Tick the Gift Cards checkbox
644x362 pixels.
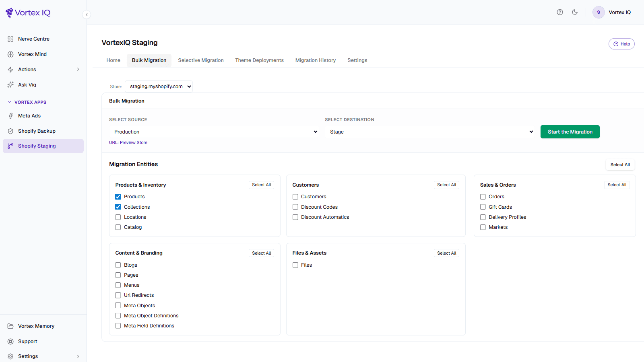(483, 207)
